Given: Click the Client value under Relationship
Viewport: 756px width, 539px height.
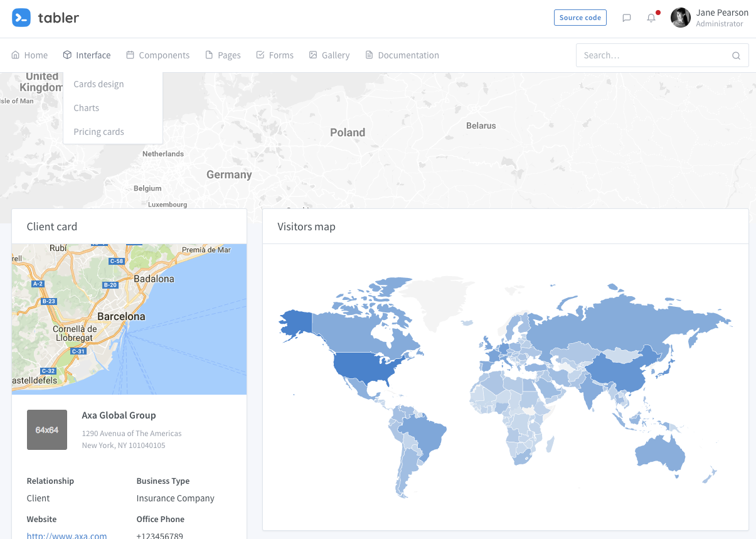Looking at the screenshot, I should (38, 498).
